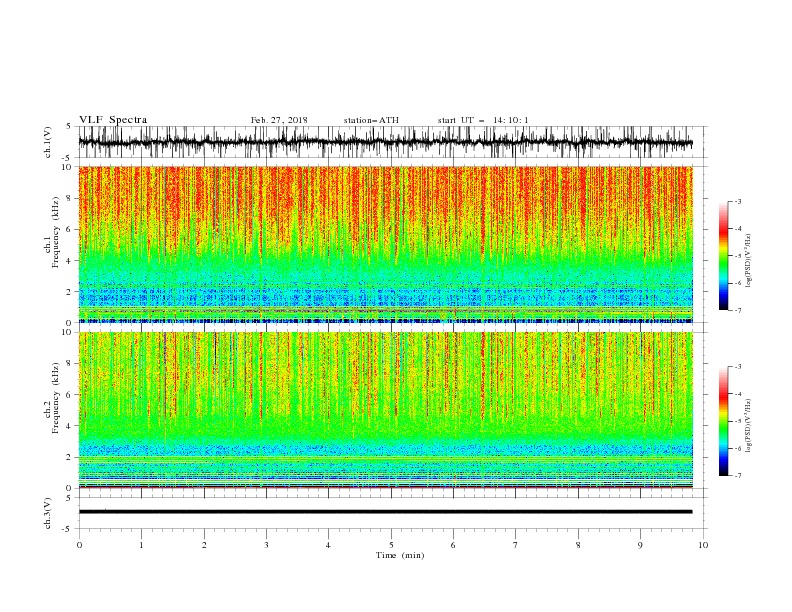Screen dimensions: 792x612
Task: Click the "Time (min)" axis title
Action: [x=400, y=555]
